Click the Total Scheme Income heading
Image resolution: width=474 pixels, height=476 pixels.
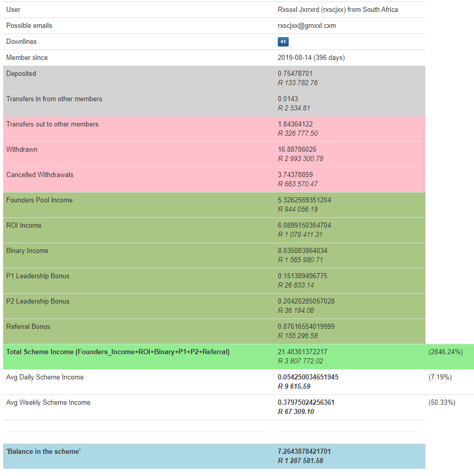click(118, 352)
